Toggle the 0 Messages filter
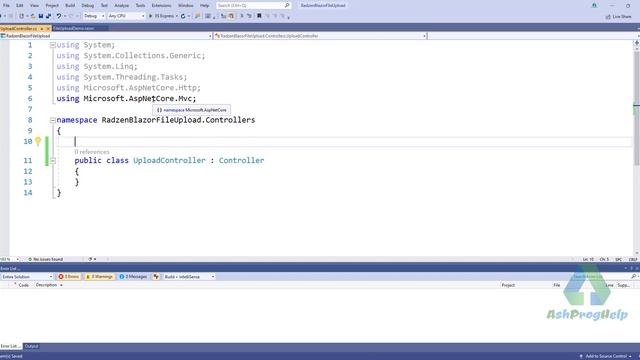640x360 pixels. tap(133, 277)
